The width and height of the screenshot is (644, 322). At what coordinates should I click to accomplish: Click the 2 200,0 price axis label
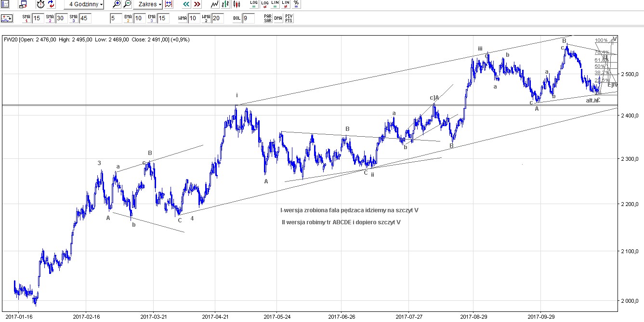(630, 205)
